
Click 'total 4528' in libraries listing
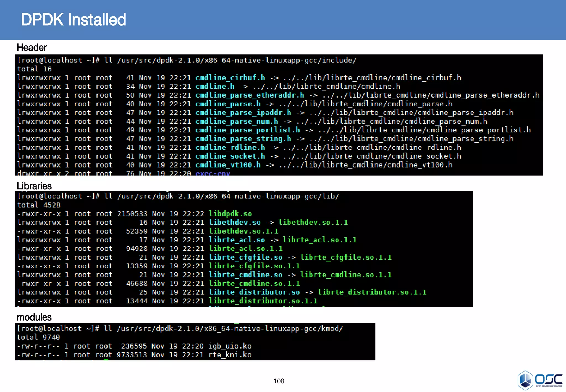click(x=39, y=205)
